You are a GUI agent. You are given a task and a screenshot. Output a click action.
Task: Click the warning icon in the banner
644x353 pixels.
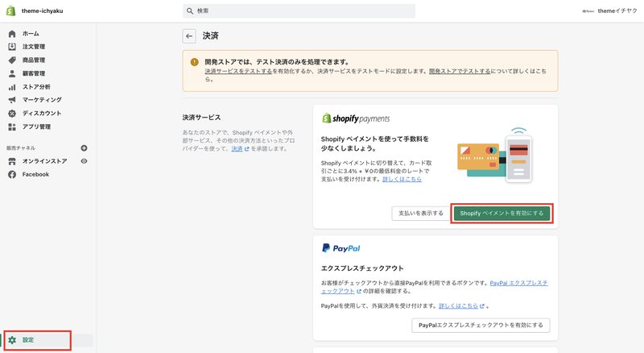point(194,62)
